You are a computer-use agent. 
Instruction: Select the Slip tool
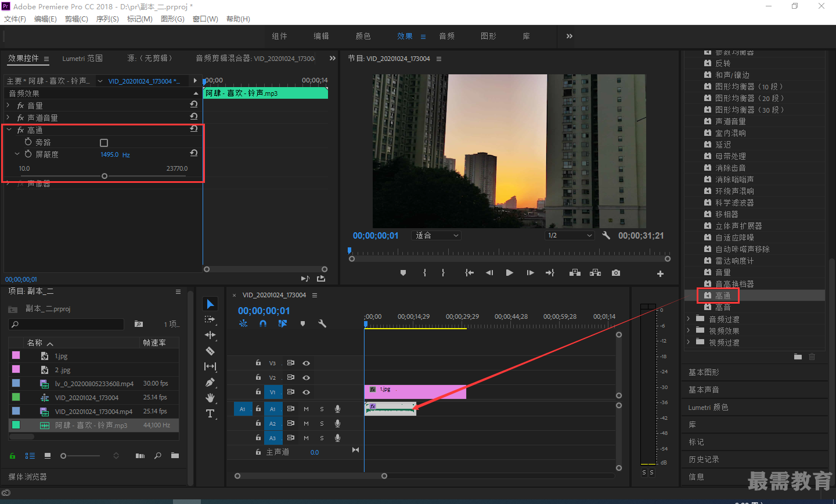coord(210,366)
